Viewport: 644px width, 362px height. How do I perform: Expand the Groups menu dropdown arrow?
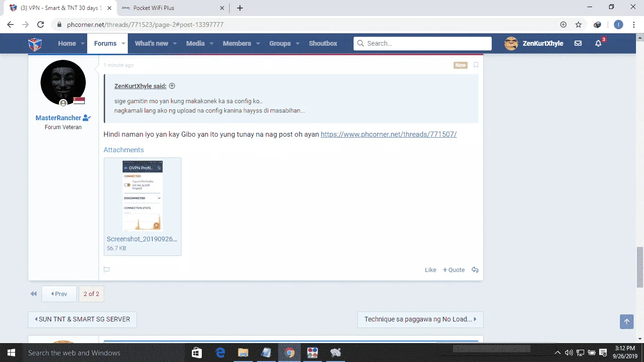(297, 43)
